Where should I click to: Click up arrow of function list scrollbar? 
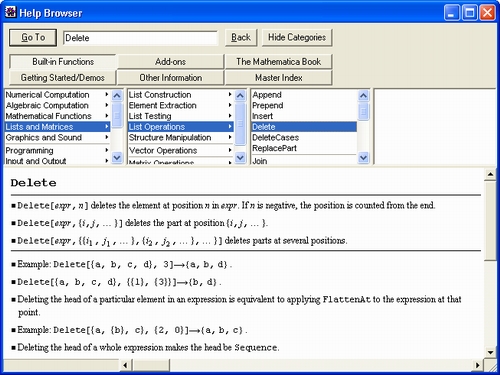point(363,96)
